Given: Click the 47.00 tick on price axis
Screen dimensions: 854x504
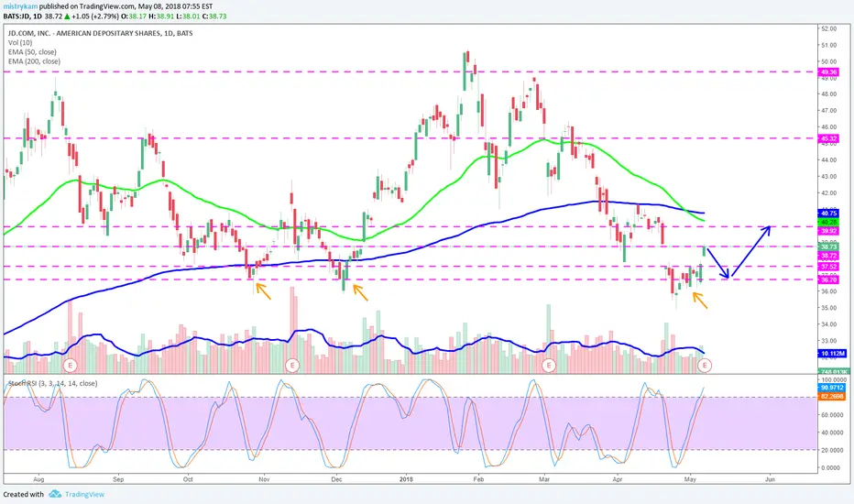Looking at the screenshot, I should pos(829,111).
